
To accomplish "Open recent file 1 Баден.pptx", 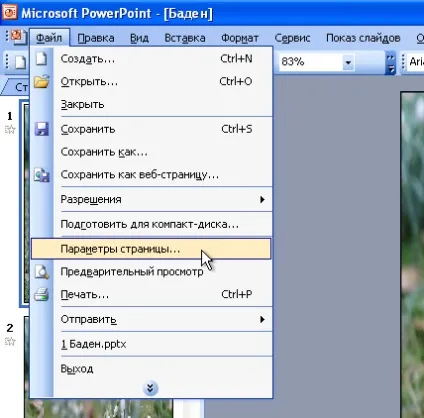I will [x=151, y=344].
